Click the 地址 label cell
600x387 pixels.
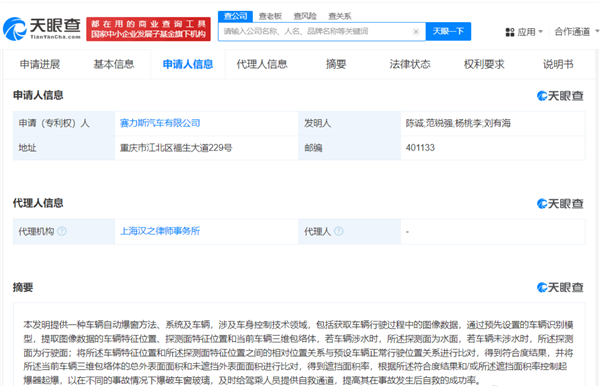[64, 148]
